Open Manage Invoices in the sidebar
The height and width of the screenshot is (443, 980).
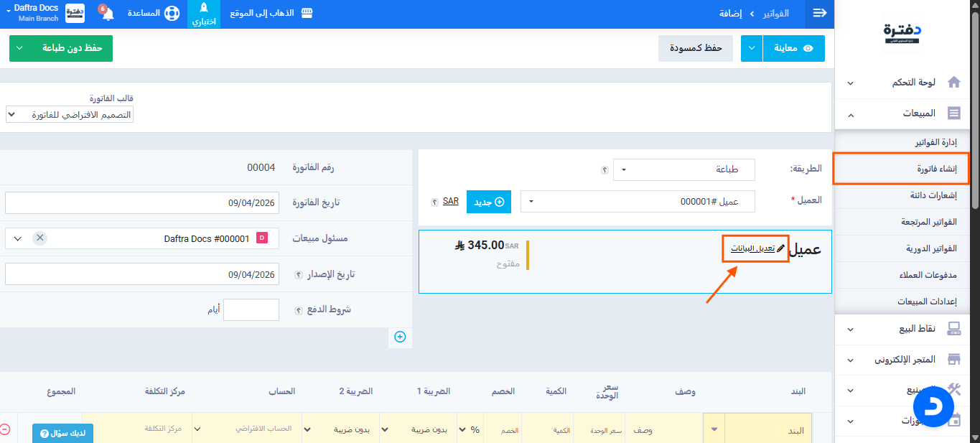tap(937, 143)
